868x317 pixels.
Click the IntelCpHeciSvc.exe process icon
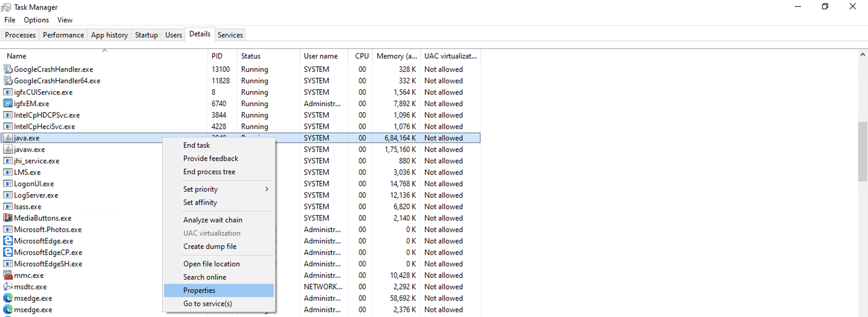pos(8,127)
